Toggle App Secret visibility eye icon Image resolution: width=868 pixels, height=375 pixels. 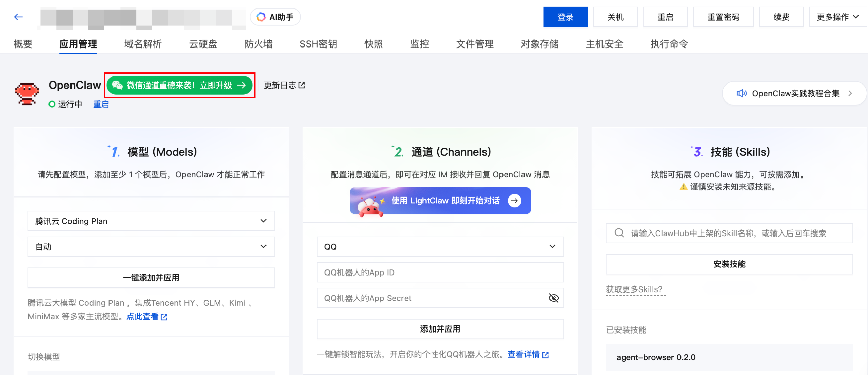coord(553,298)
